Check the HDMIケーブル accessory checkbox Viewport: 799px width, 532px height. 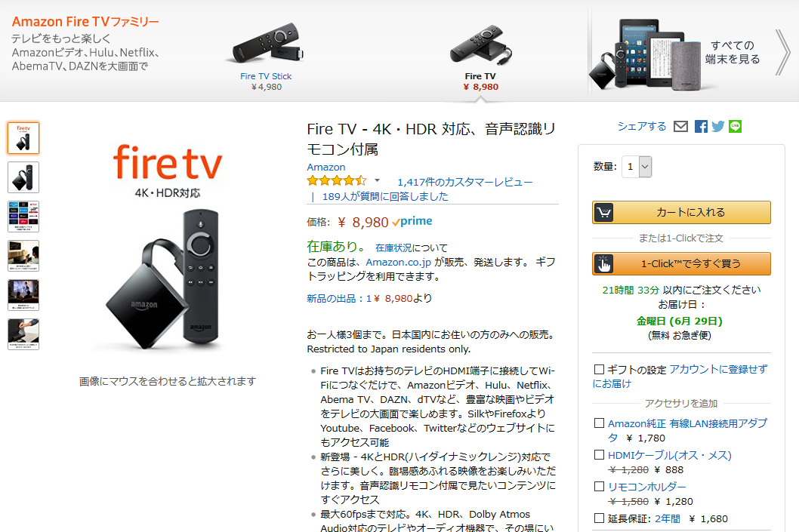[600, 454]
